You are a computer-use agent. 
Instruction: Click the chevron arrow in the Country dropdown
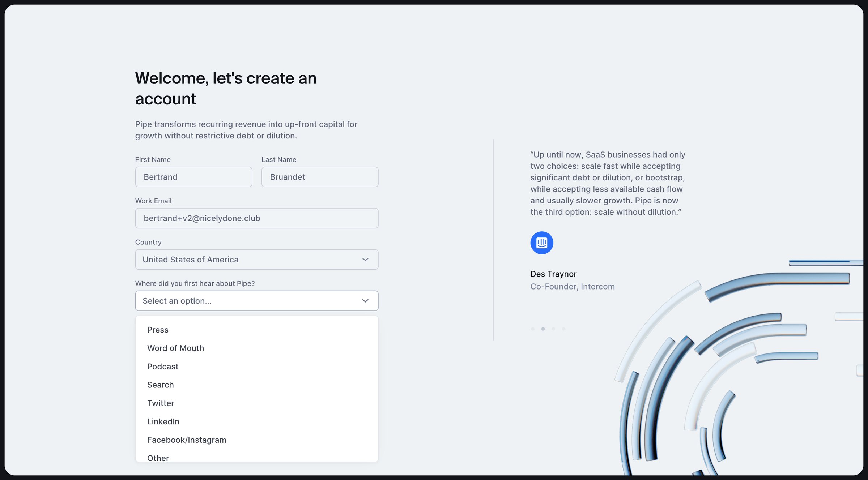click(365, 260)
